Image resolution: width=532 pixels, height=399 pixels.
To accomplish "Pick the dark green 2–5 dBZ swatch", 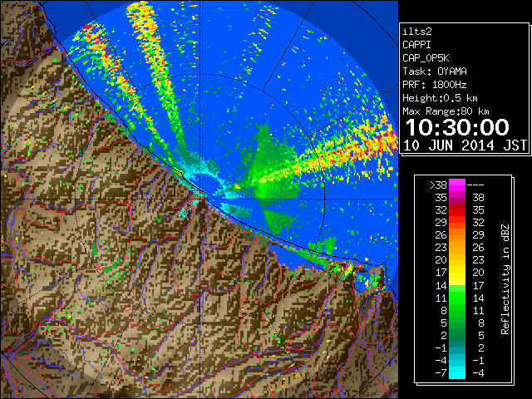I will coord(456,335).
